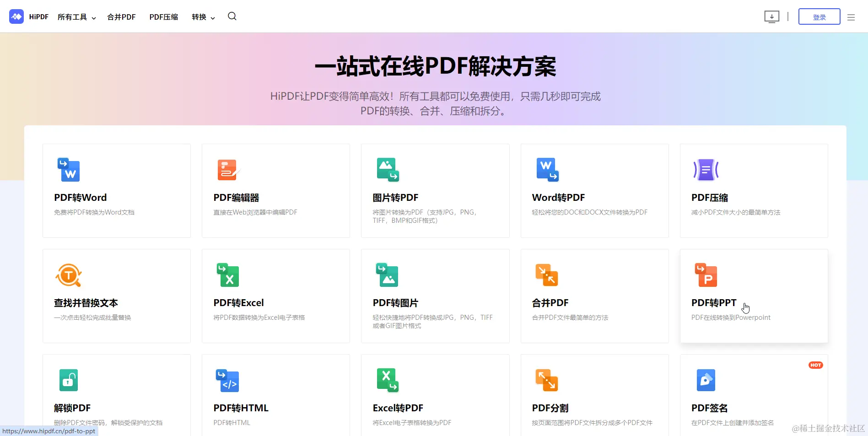Open the 图片转PDF title link
This screenshot has height=436, width=868.
(x=395, y=198)
